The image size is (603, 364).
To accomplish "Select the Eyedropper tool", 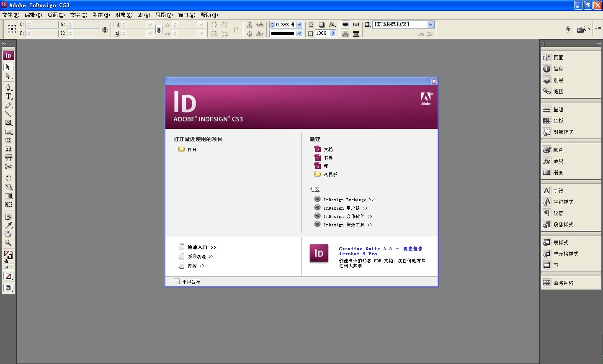I will (8, 226).
